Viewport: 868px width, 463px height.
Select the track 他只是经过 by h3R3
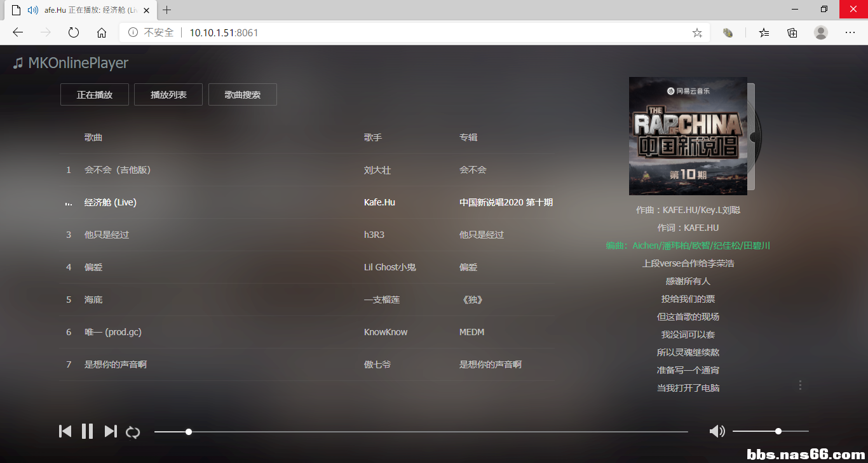click(107, 235)
